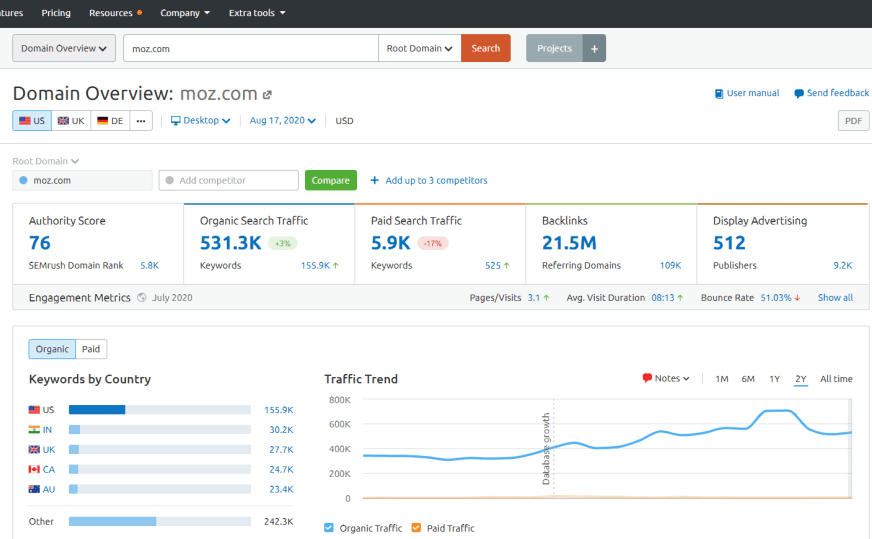Click the orange Search button
The width and height of the screenshot is (872, 539).
coord(485,48)
